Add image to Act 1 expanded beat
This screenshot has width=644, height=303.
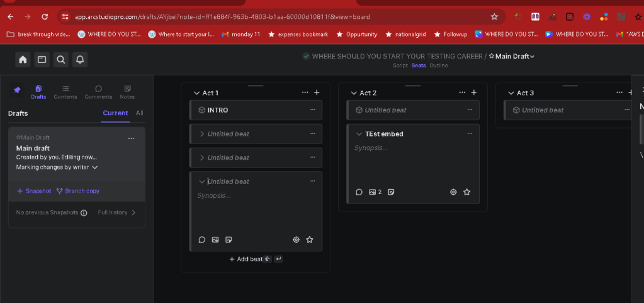215,239
